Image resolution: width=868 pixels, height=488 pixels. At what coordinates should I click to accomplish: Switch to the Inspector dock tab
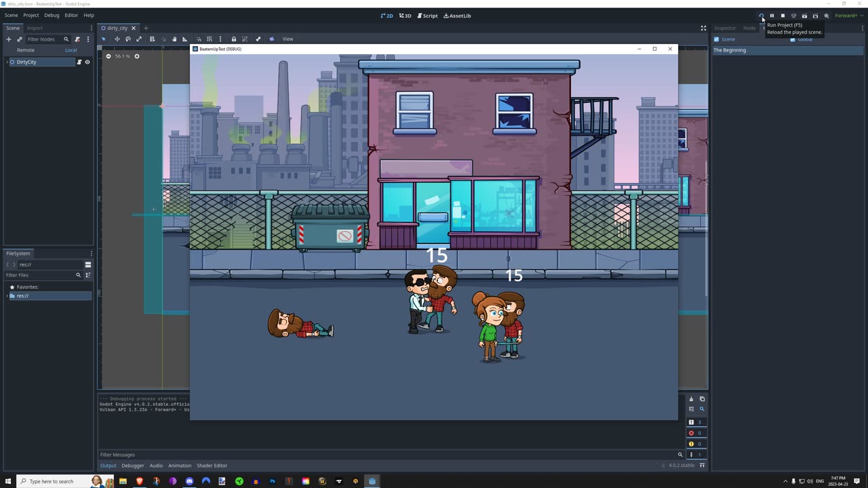point(725,28)
